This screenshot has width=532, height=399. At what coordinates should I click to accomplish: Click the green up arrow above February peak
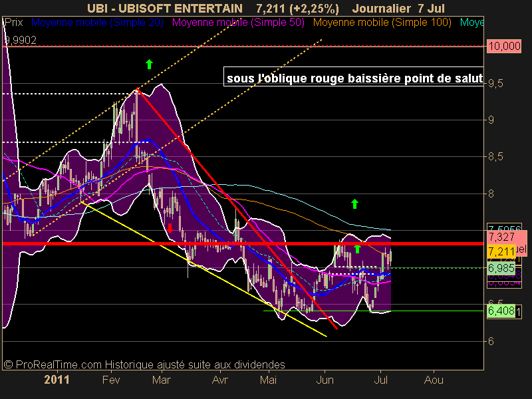pyautogui.click(x=149, y=64)
